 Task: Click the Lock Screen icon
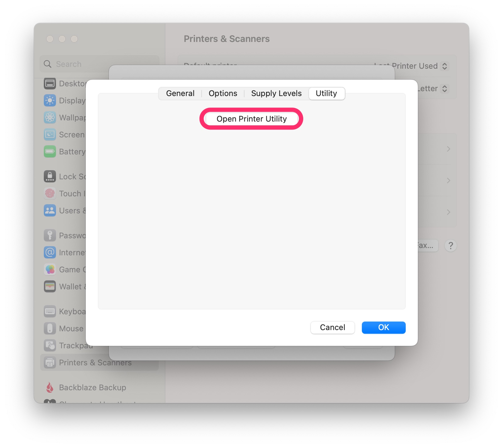[x=50, y=176]
